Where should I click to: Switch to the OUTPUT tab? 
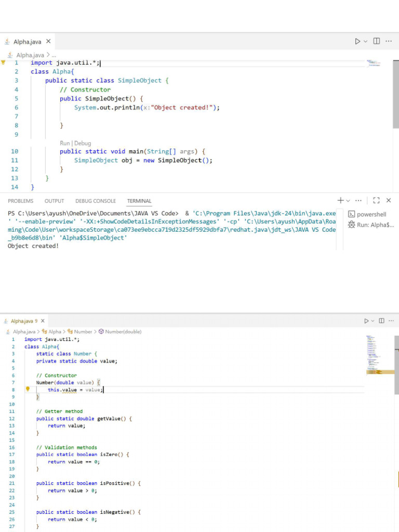[x=54, y=201]
